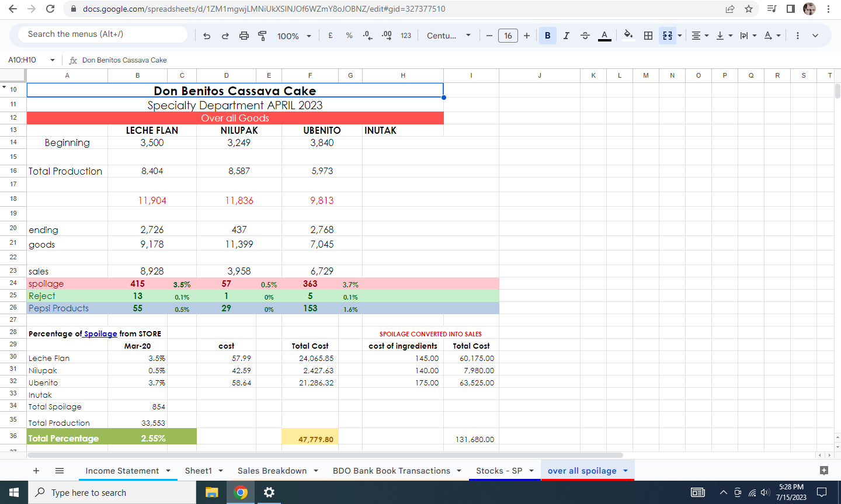Open the BDO Bank Book Transactions sheet

click(x=391, y=471)
